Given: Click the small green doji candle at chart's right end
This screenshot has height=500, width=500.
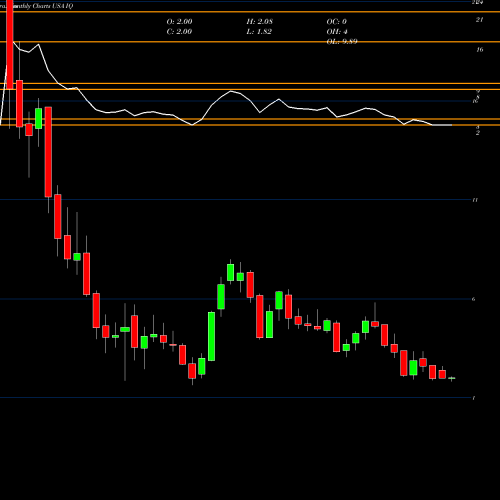Looking at the screenshot, I should (x=452, y=378).
